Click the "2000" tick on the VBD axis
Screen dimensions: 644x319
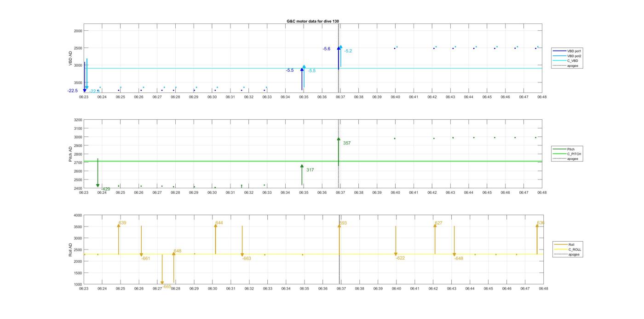[78, 31]
